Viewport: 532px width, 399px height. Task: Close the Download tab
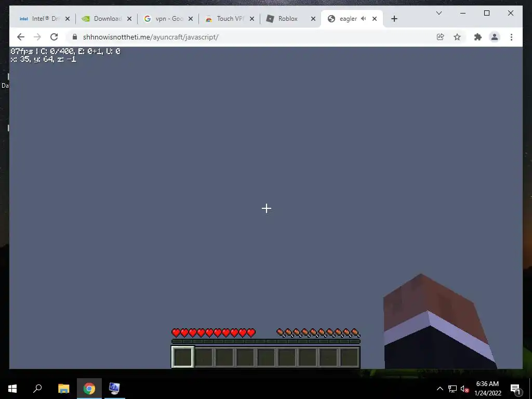pos(129,19)
